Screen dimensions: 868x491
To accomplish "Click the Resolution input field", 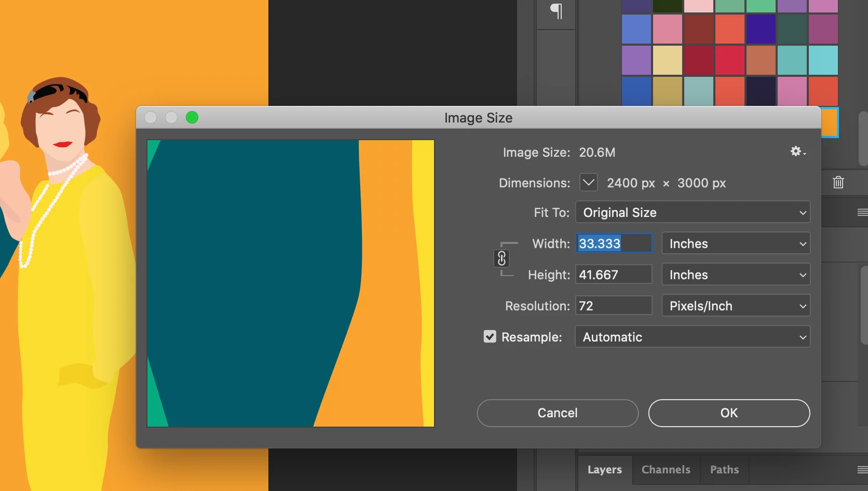I will tap(614, 306).
